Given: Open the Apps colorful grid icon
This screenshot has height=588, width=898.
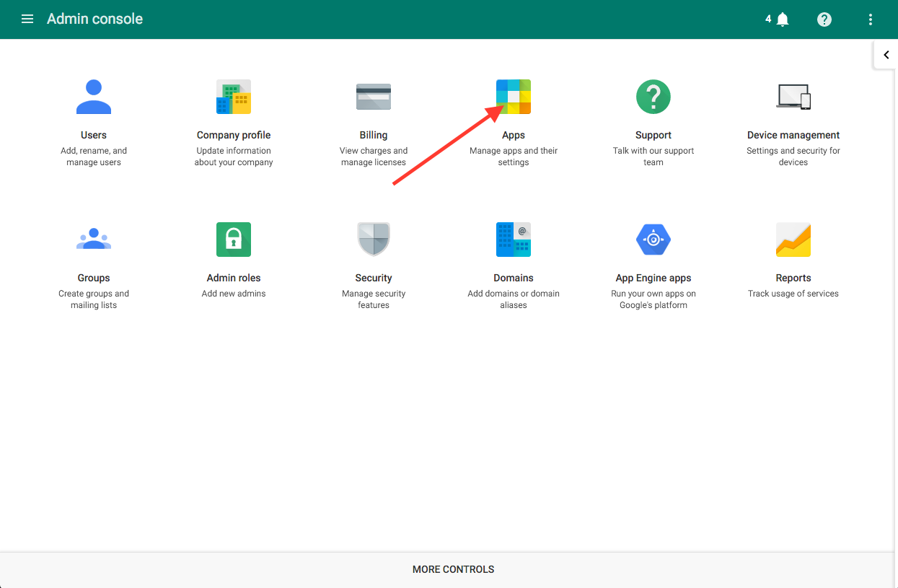Looking at the screenshot, I should click(514, 97).
